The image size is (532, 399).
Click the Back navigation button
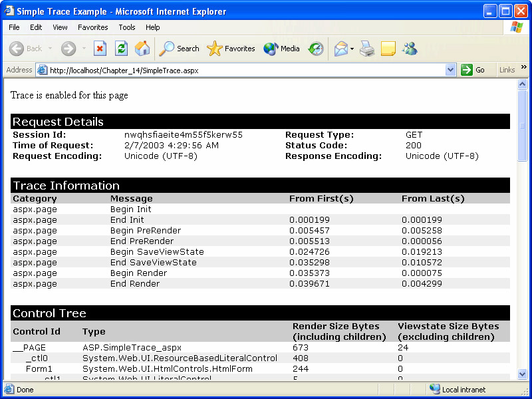[x=25, y=49]
